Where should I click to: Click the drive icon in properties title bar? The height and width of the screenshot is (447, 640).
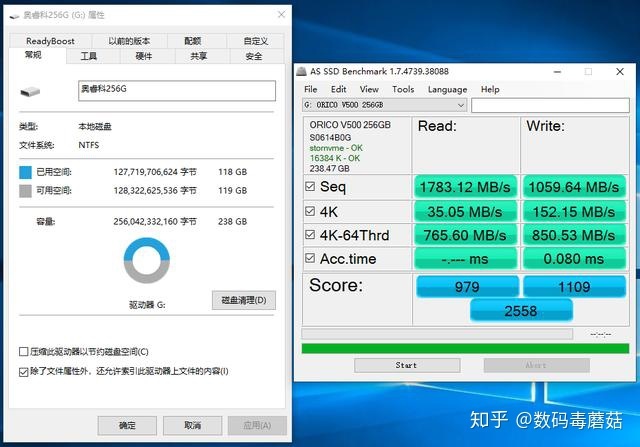pyautogui.click(x=14, y=16)
